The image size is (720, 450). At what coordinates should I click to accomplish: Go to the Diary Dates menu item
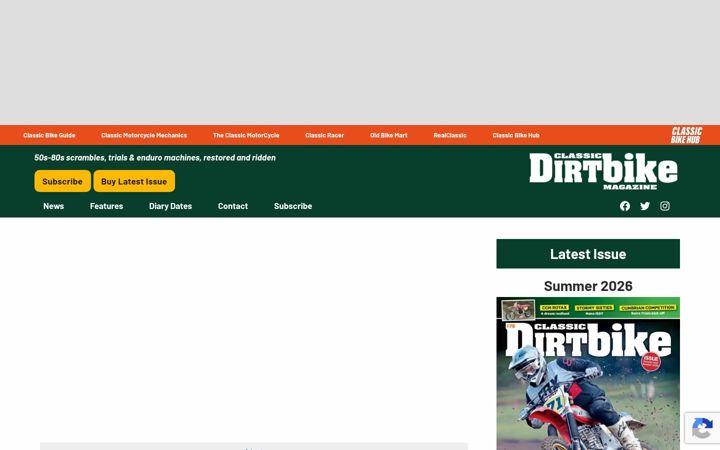pyautogui.click(x=170, y=206)
